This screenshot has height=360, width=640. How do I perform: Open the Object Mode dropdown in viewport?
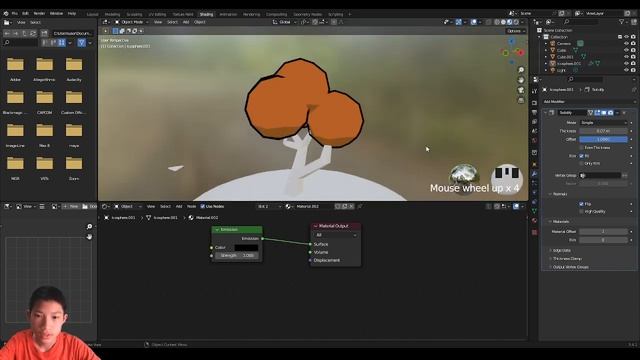131,22
